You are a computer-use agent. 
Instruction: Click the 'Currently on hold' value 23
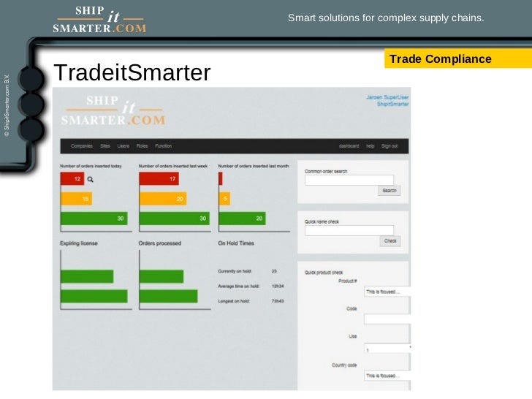tap(274, 271)
